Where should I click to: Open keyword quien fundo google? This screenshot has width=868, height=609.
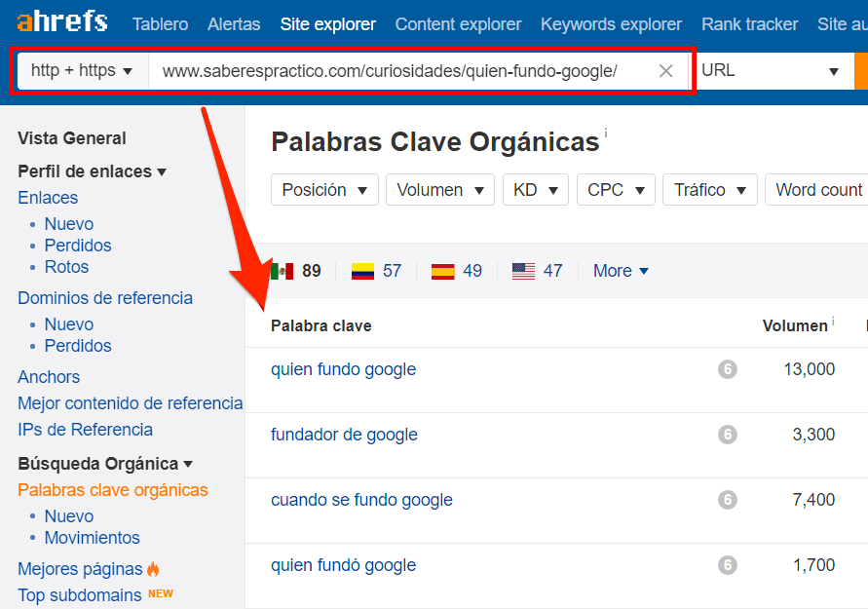pyautogui.click(x=343, y=370)
